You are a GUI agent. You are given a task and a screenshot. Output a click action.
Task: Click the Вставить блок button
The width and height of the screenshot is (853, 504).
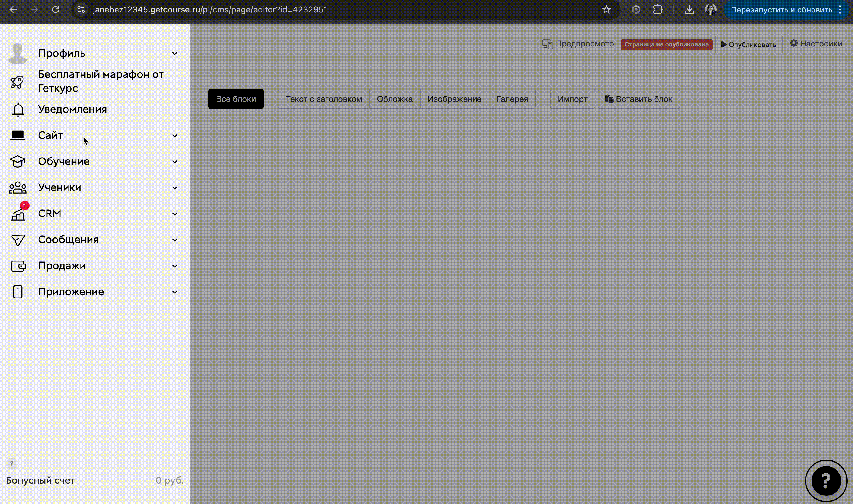point(639,99)
